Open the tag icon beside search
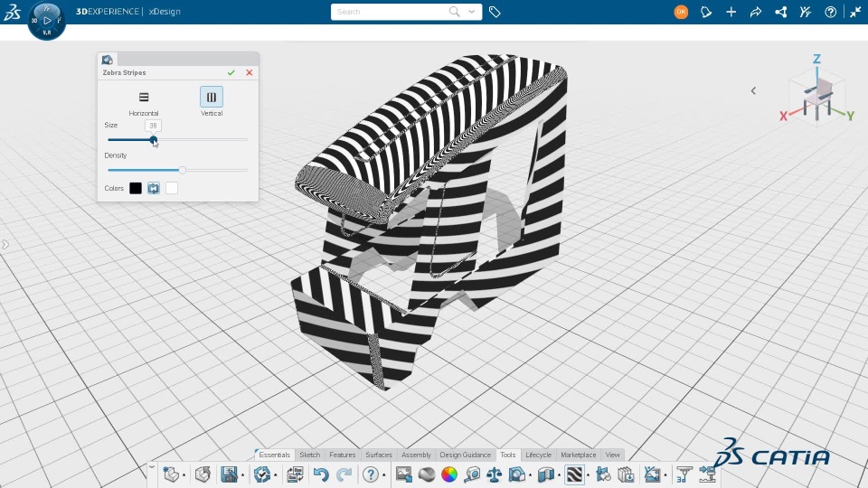Screen dimensions: 868x488 point(495,12)
